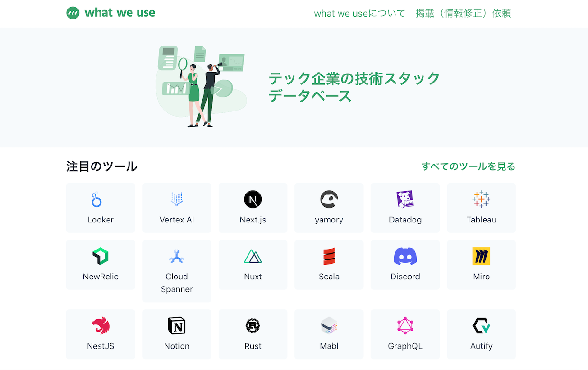Open the what we useについて link
588x370 pixels.
click(360, 13)
